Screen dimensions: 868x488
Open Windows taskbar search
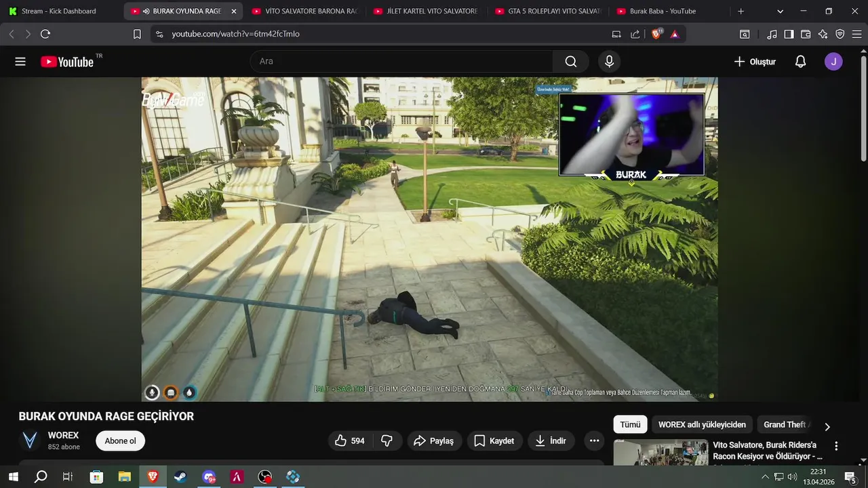[x=41, y=477]
